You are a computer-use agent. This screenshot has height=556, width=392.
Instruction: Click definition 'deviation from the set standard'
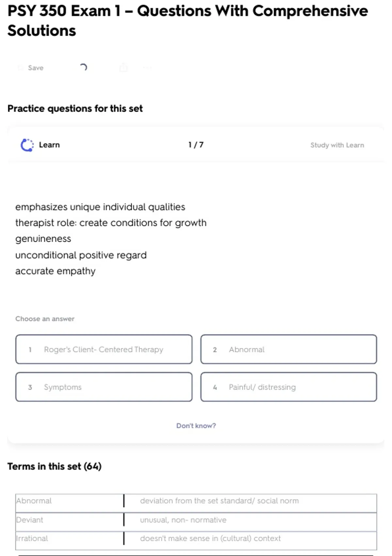(x=219, y=501)
